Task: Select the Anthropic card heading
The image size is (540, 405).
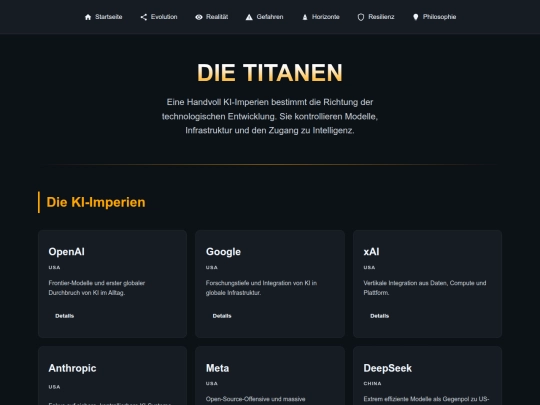Action: coord(72,368)
